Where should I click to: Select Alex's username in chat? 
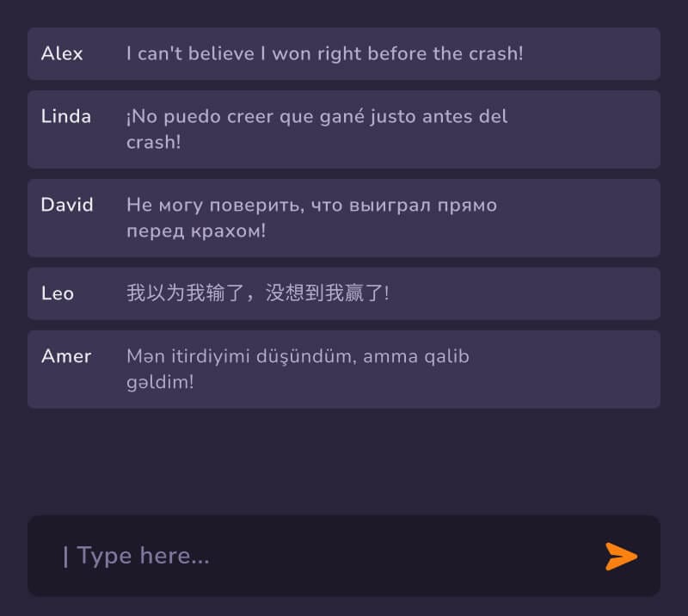click(62, 53)
